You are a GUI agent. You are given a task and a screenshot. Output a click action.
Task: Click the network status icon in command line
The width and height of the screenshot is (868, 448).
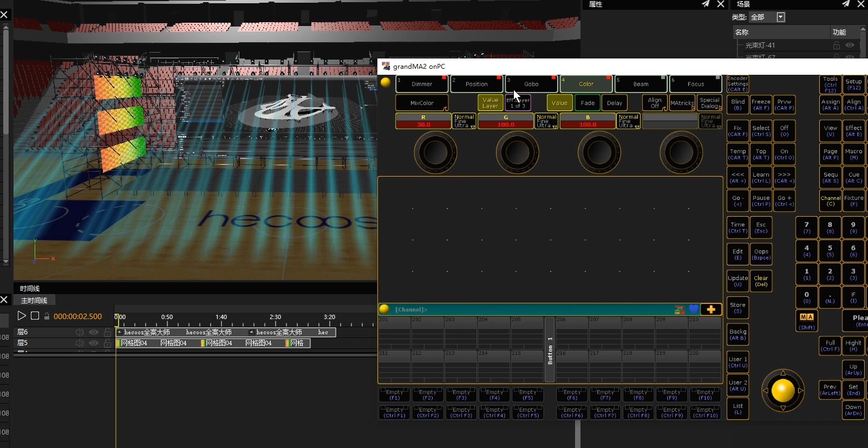[680, 309]
